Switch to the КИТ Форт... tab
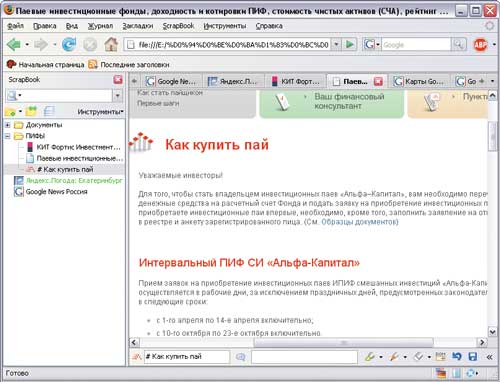 (295, 81)
